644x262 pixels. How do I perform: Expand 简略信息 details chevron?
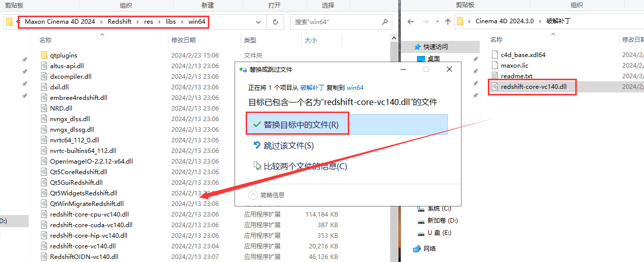tap(253, 195)
